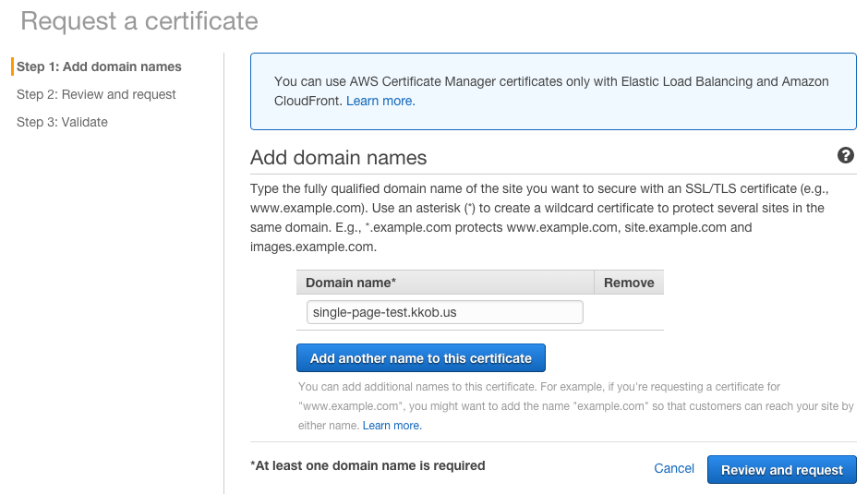Select Step 1: Add domain names
Viewport: 868px width, 494px height.
(99, 66)
